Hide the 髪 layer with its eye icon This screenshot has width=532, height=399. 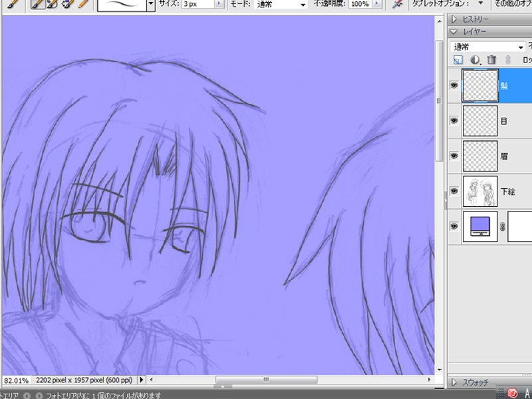click(454, 86)
